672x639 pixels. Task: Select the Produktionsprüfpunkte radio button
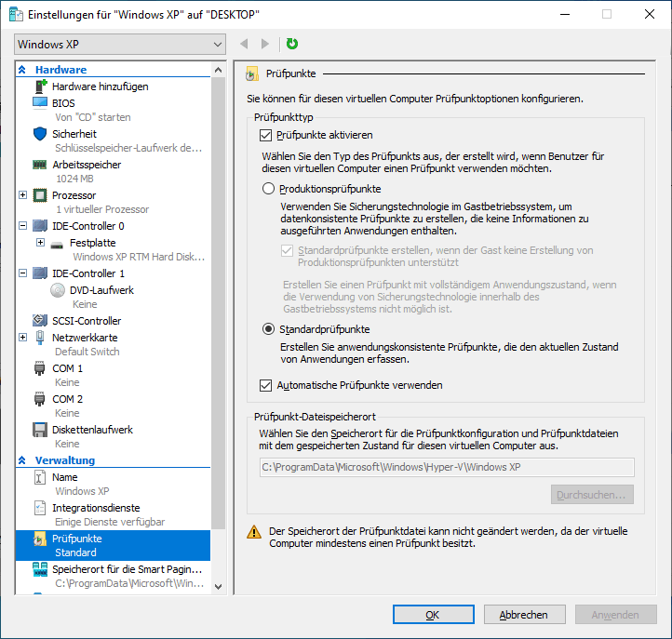(x=268, y=189)
